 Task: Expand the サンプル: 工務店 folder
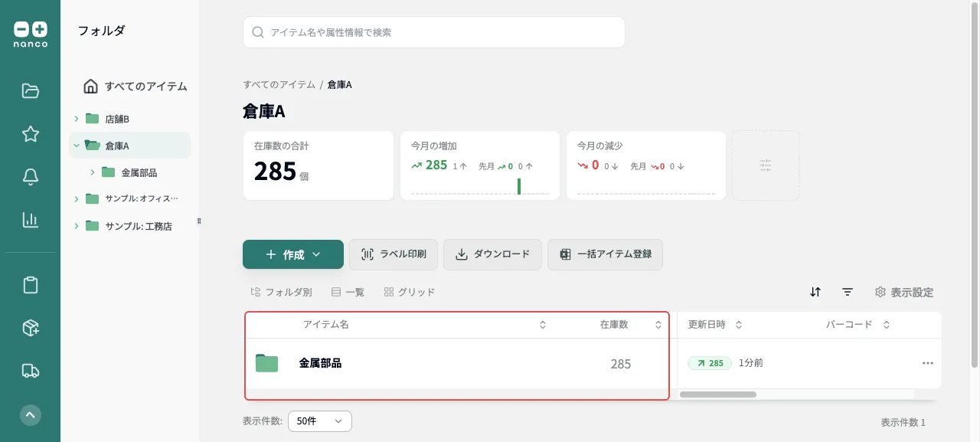click(x=77, y=226)
